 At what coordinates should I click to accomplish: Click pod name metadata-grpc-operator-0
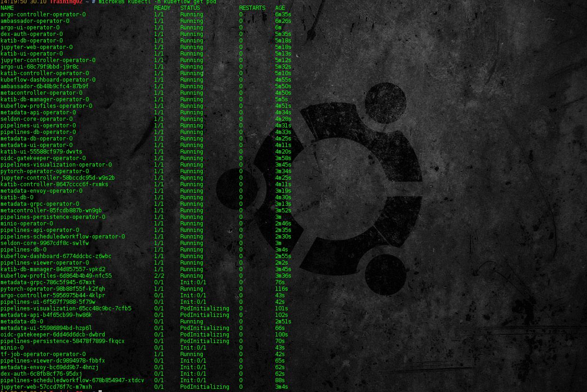pos(40,204)
